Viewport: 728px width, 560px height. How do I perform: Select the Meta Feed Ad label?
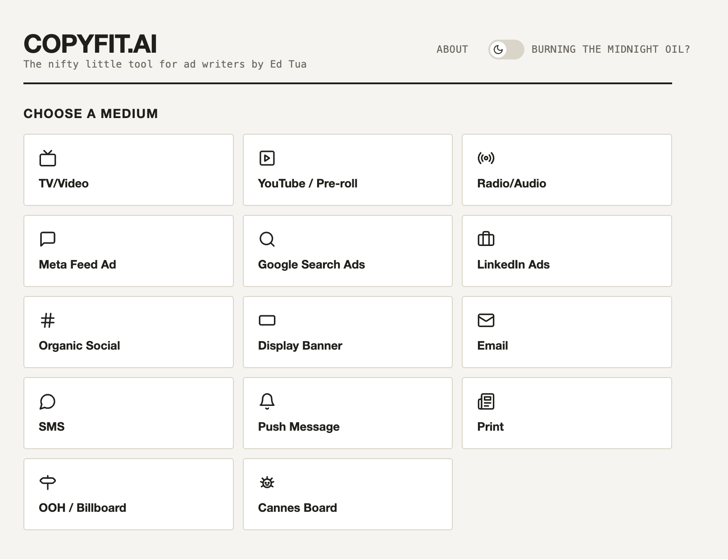click(77, 264)
